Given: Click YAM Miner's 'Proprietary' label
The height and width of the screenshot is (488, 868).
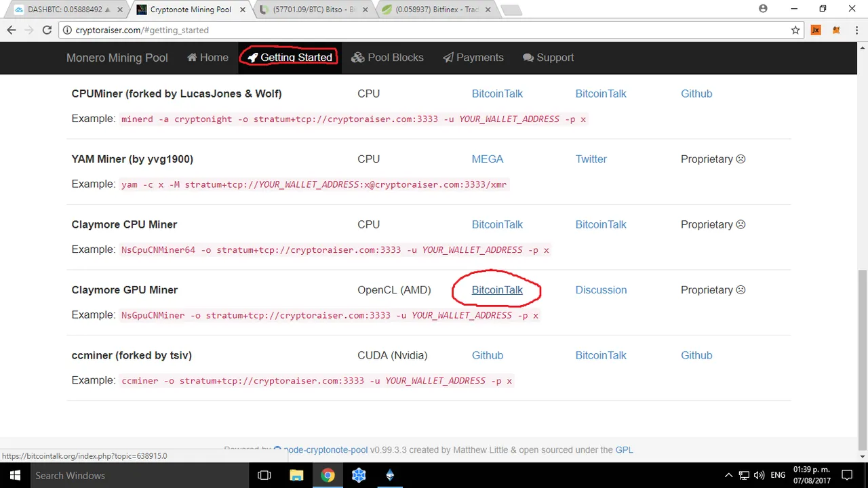Looking at the screenshot, I should 713,159.
